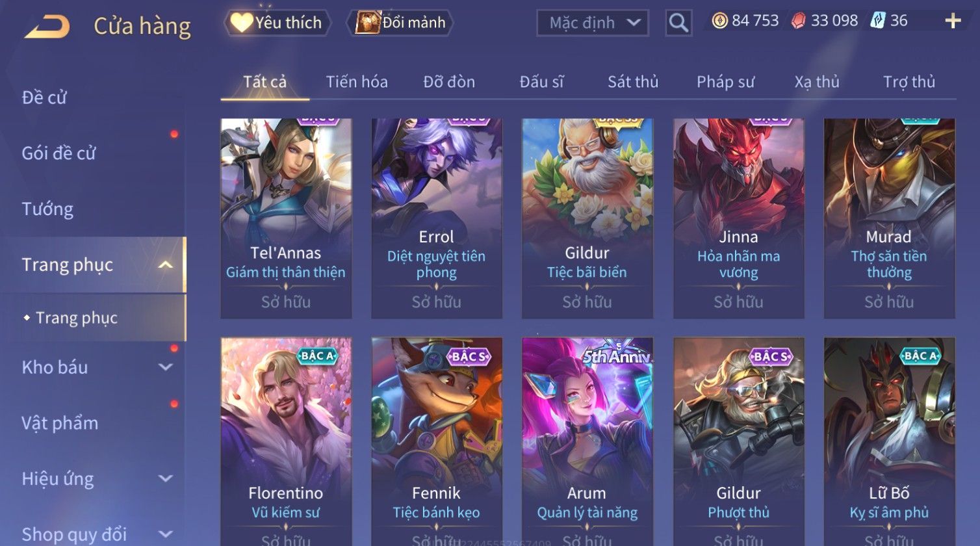The width and height of the screenshot is (980, 546).
Task: Select the Pháp sư tab
Action: coord(725,82)
